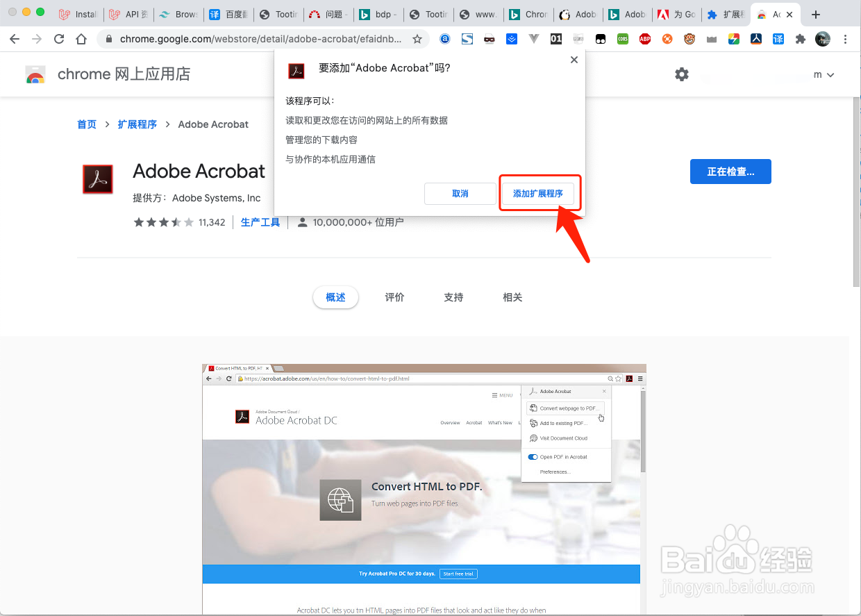Click the masked-face extension icon
The image size is (861, 616).
point(490,40)
